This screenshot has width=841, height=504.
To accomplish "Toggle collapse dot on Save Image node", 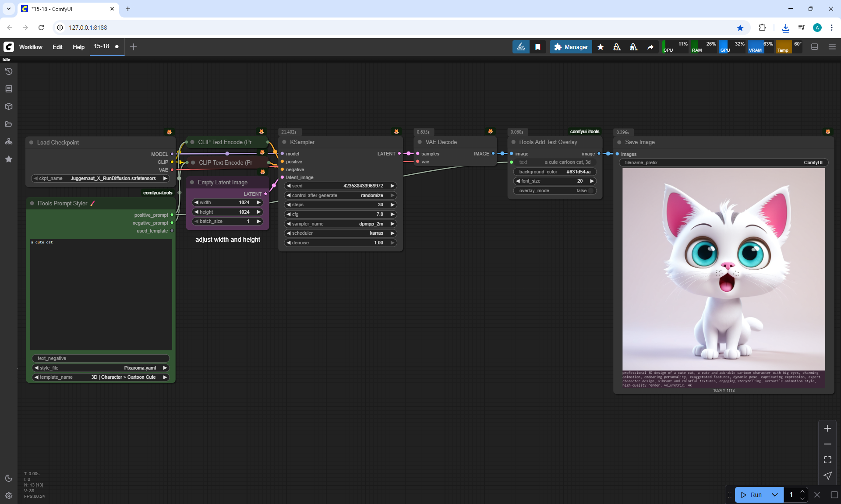I will (619, 142).
